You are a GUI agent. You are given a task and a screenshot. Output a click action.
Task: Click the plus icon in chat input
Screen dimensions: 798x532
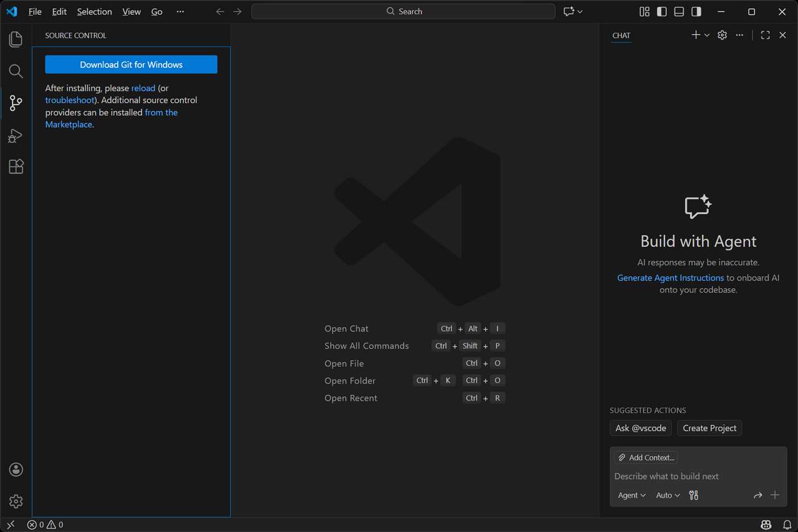pyautogui.click(x=775, y=495)
